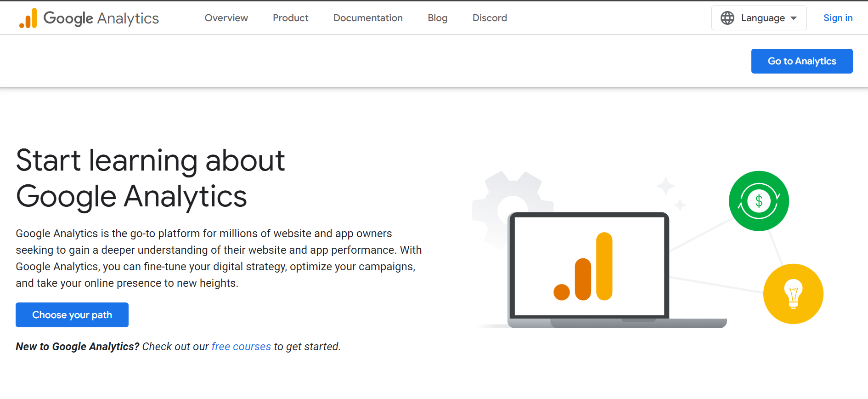Click the Sign in link
The height and width of the screenshot is (399, 868).
(838, 18)
